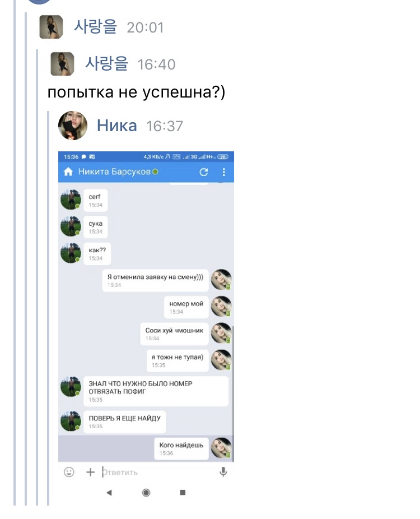Open Ника's profile name link

coord(116,126)
